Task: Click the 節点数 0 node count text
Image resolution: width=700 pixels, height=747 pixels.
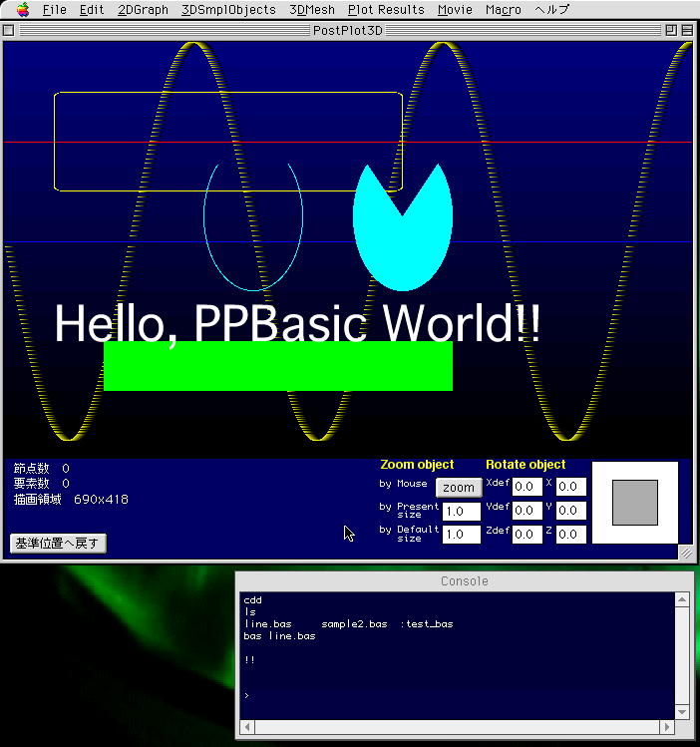Action: [x=42, y=469]
